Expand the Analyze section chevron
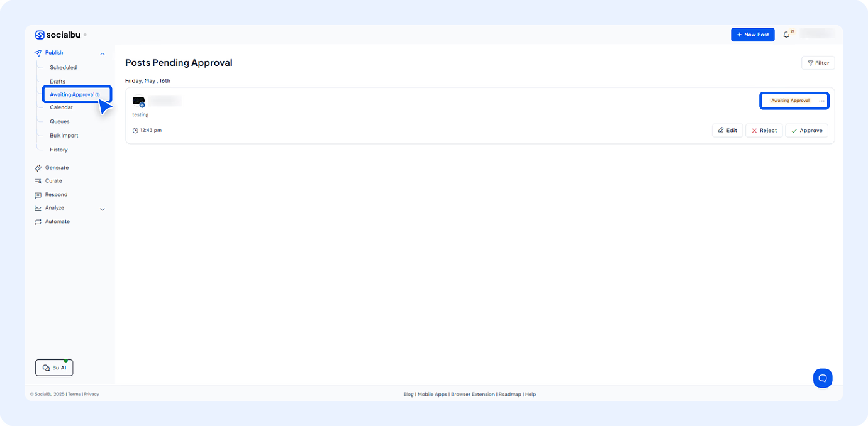Viewport: 868px width, 426px height. point(103,209)
